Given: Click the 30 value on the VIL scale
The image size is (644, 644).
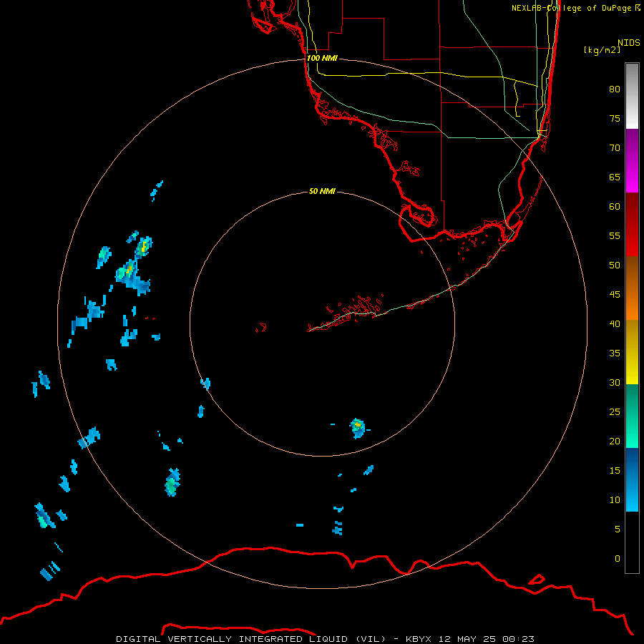Looking at the screenshot, I should click(615, 382).
